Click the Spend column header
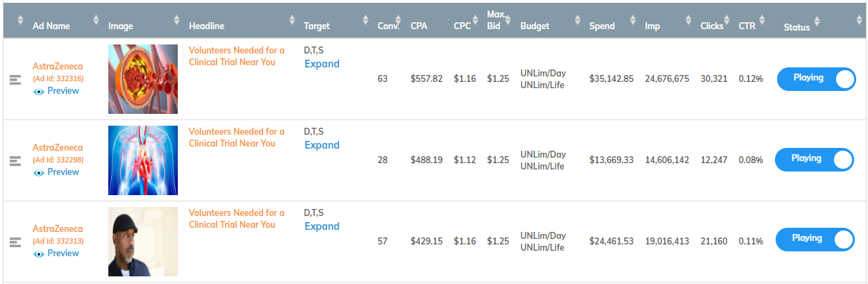Screen dimensions: 868x284 [x=602, y=26]
